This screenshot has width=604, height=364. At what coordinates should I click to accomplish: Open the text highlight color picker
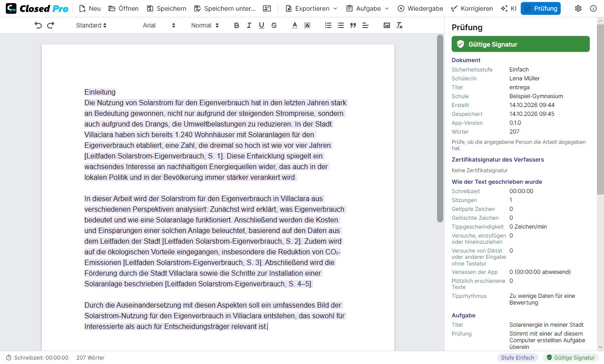pyautogui.click(x=307, y=25)
